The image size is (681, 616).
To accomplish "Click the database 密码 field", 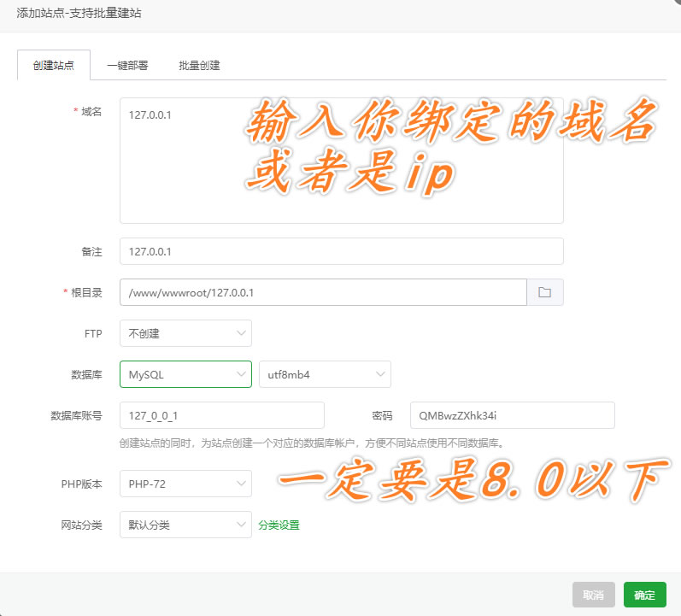I will (512, 415).
